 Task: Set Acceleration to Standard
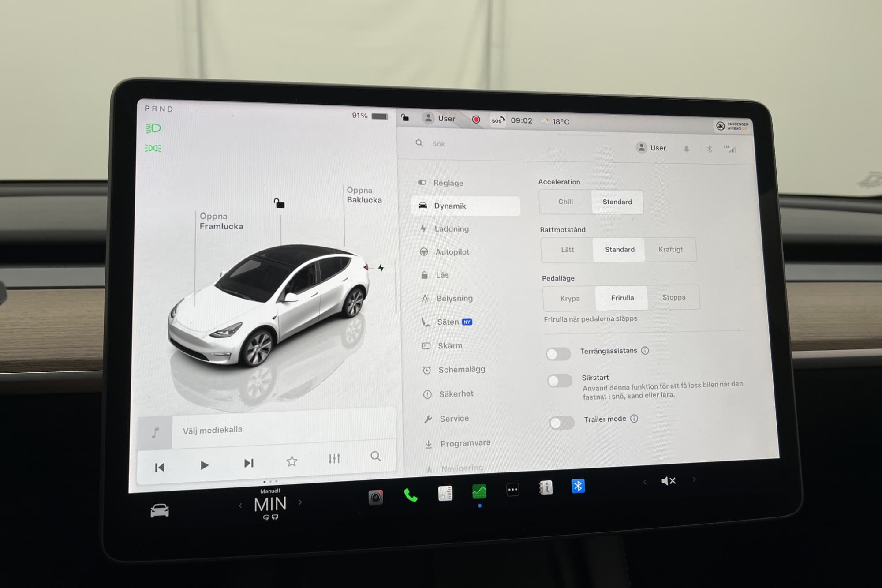click(617, 202)
